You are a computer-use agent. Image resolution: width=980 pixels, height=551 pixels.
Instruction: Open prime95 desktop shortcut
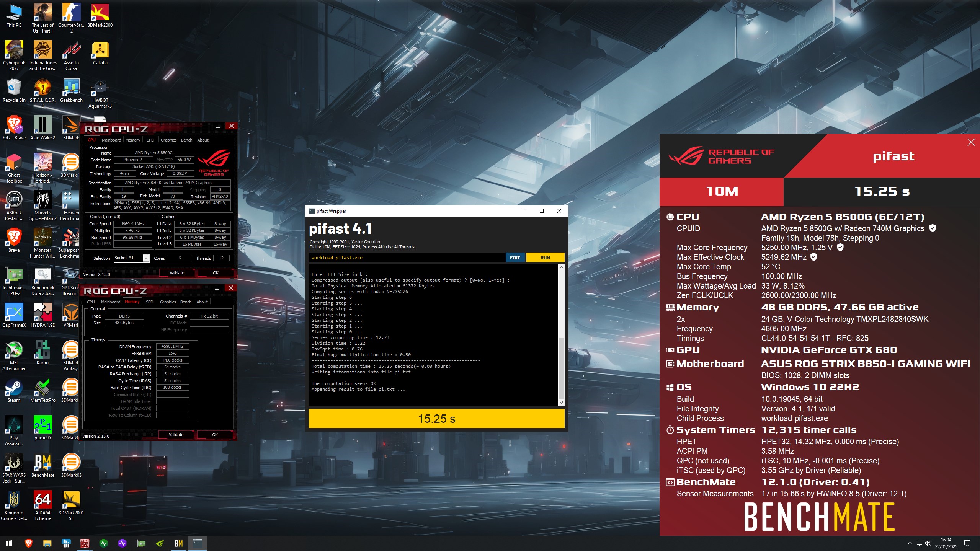(x=42, y=428)
